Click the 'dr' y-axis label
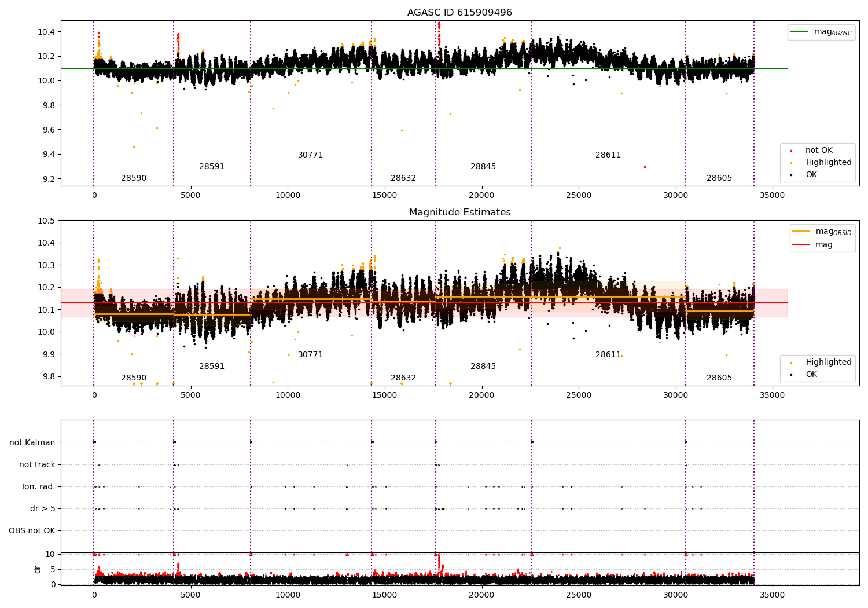The height and width of the screenshot is (608, 868). (x=38, y=569)
